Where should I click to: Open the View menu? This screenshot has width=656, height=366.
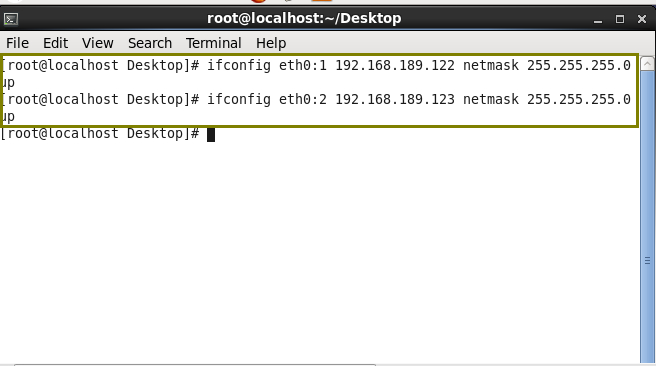coord(97,43)
